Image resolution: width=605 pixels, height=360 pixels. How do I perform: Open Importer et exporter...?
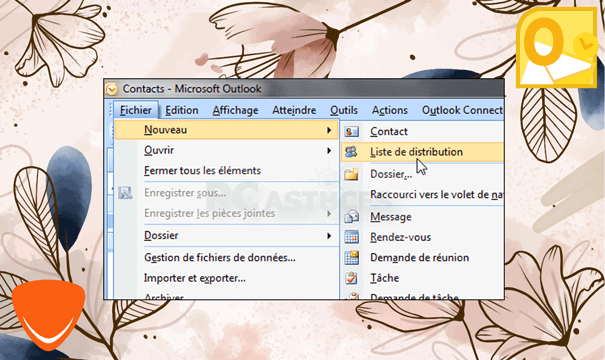pyautogui.click(x=226, y=278)
